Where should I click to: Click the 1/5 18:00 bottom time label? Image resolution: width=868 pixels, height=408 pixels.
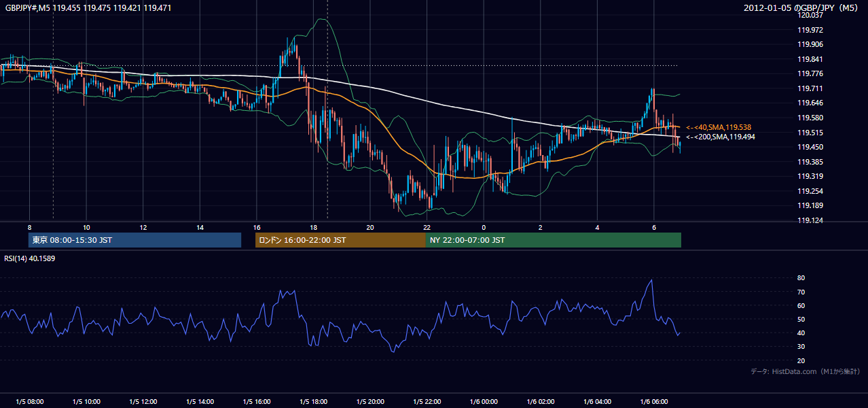point(313,402)
